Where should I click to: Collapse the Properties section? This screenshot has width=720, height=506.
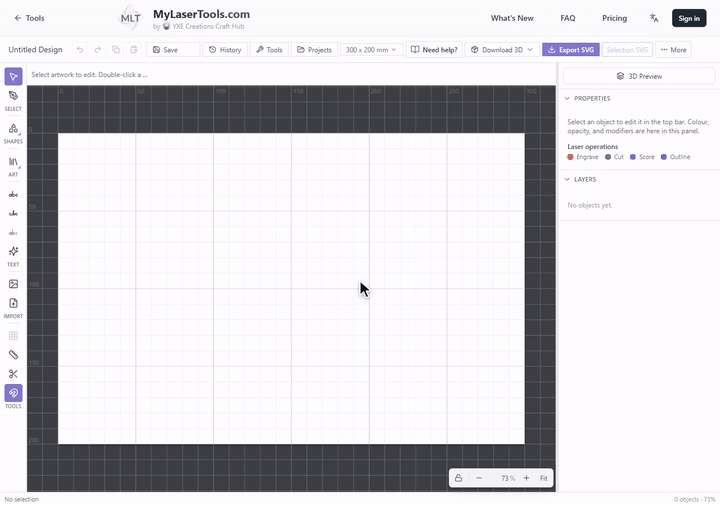[x=567, y=98]
